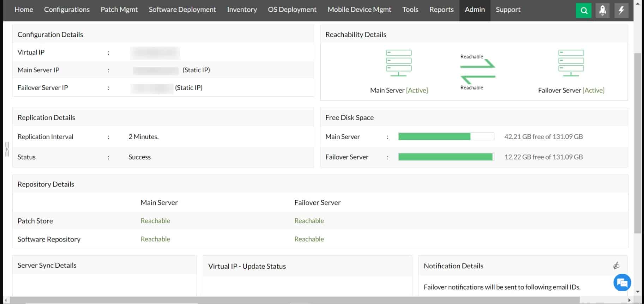Screen dimensions: 644x304
Task: Click the vertical scrollbar thumb
Action: (637, 143)
